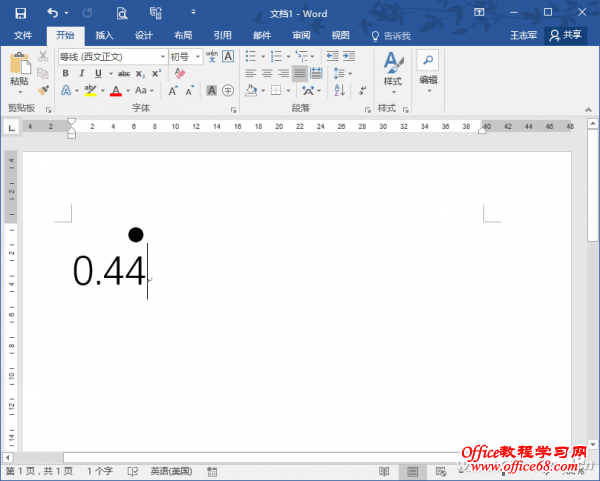Click the Underline U icon

[97, 73]
